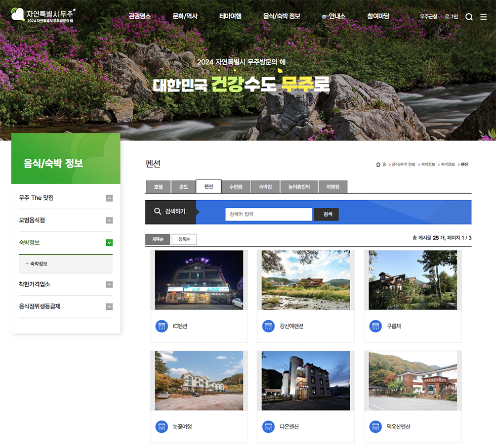496x448 pixels.
Task: Open the 눈꽃여행 photo thumbnail
Action: coord(199,381)
